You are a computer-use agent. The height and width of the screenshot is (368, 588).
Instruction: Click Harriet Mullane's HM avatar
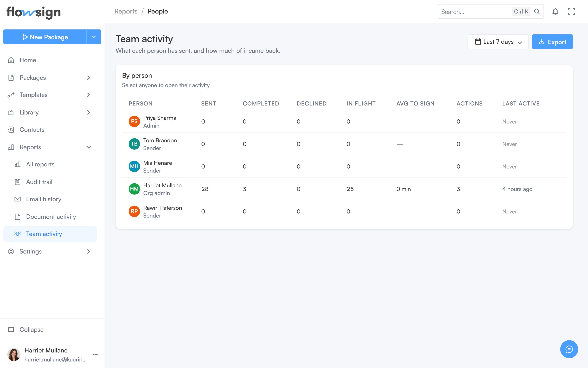[134, 189]
